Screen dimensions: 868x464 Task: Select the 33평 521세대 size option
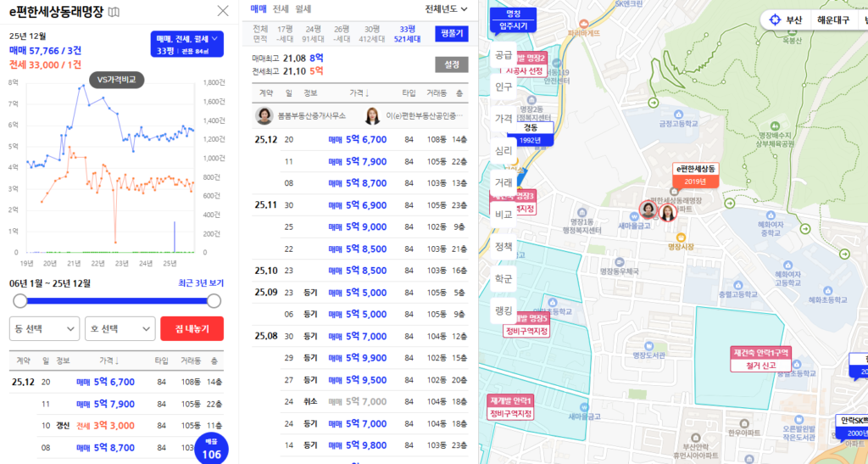point(407,34)
